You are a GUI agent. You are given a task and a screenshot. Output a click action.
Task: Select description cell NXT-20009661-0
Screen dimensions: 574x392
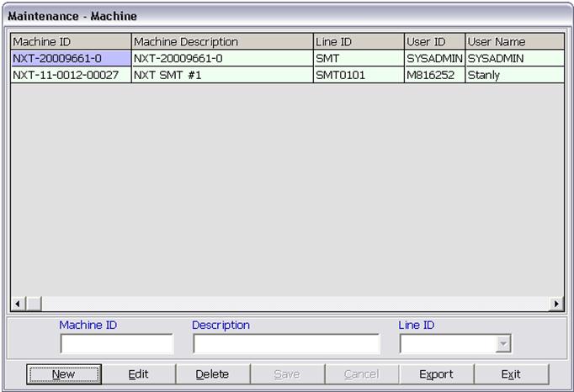point(222,58)
